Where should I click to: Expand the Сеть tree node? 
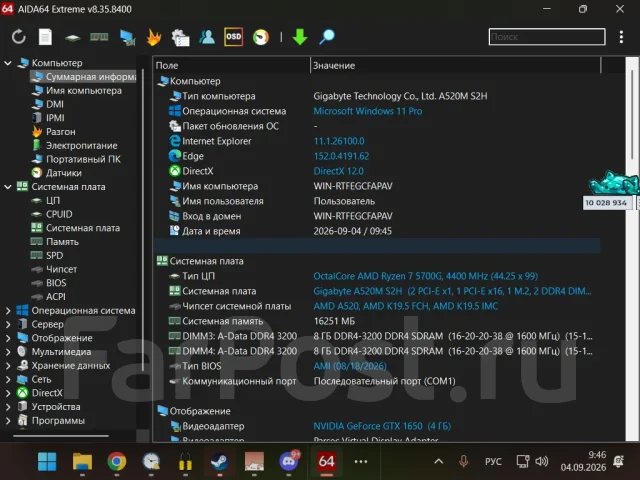coord(8,379)
